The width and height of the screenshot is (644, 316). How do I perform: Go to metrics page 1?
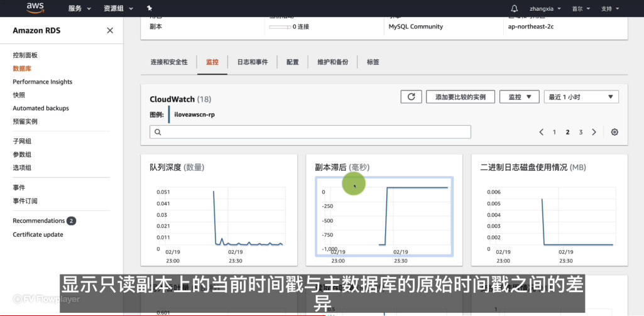[554, 133]
